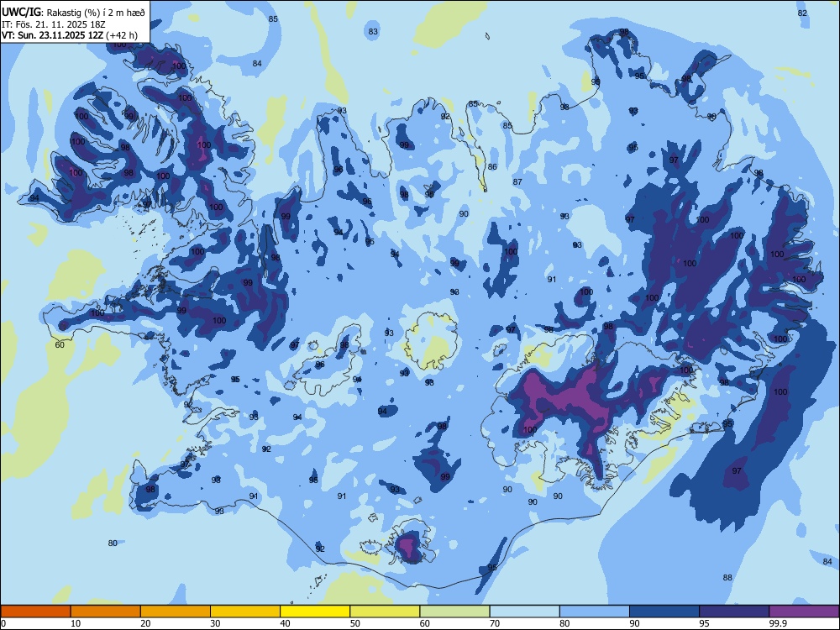Click the map humidity value '86'
Viewport: 840px width, 630px height.
pos(492,167)
